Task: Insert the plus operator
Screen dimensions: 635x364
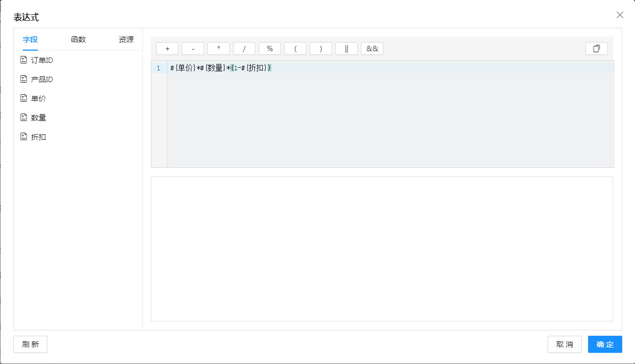Action: 167,48
